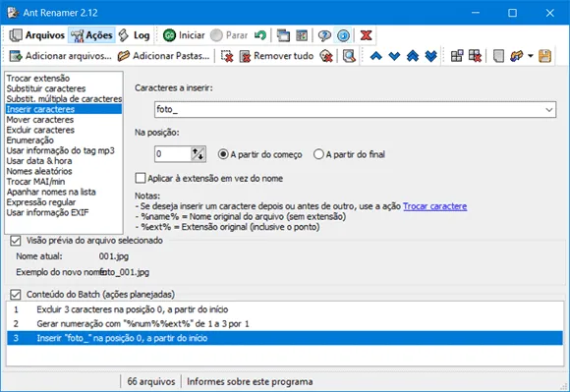
Task: Click the Na posição number field
Action: (x=173, y=154)
